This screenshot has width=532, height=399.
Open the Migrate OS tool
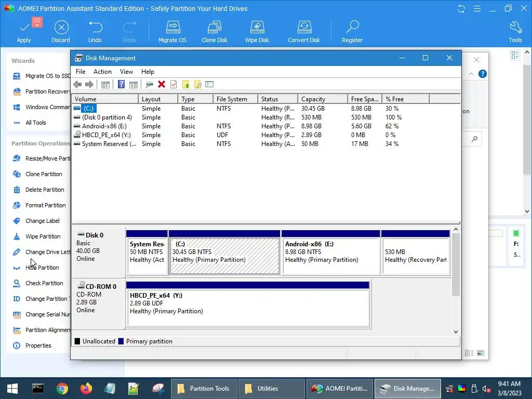(172, 32)
